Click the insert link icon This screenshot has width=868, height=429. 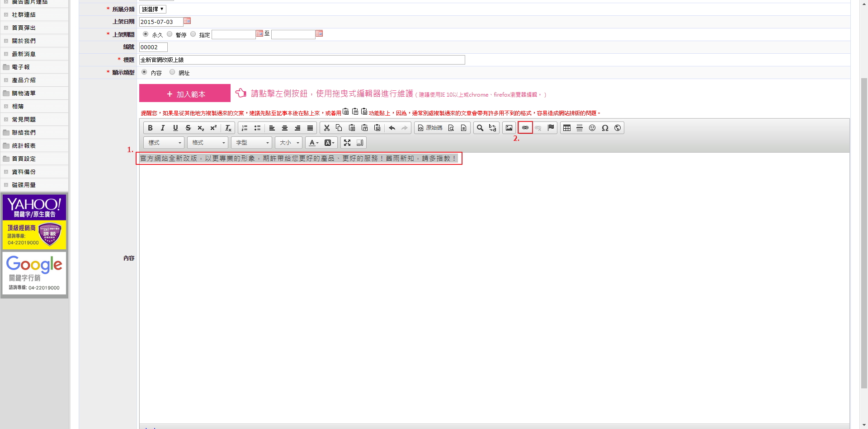point(525,128)
